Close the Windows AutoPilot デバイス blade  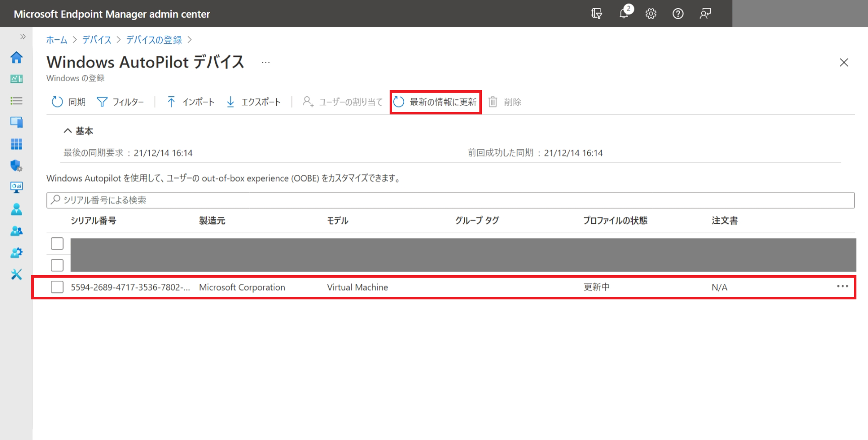pos(844,62)
